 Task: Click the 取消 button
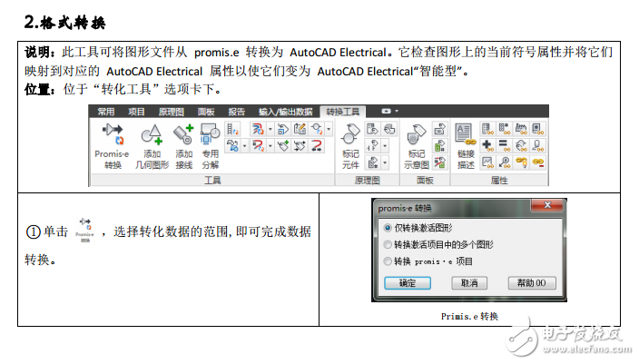(468, 283)
